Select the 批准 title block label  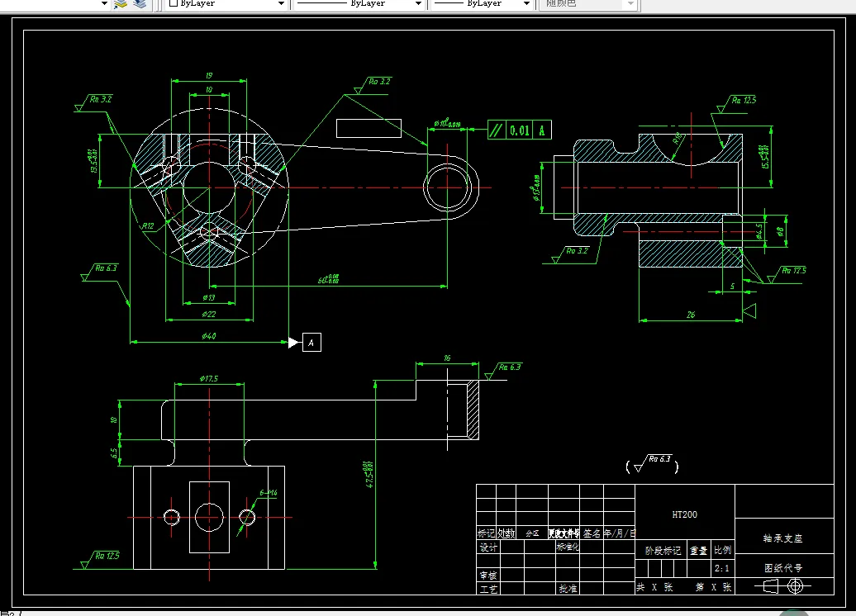pyautogui.click(x=568, y=589)
